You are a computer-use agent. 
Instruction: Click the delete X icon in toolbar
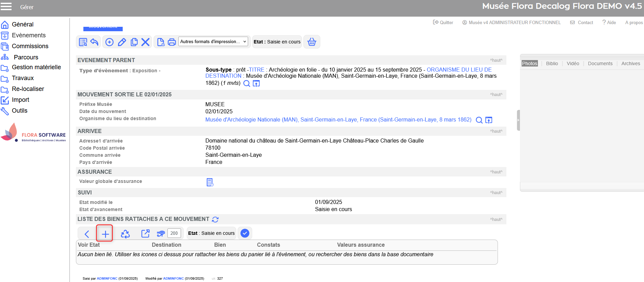pyautogui.click(x=145, y=42)
